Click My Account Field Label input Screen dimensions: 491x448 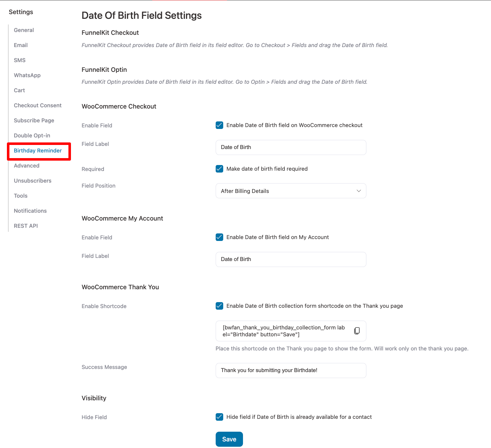click(291, 259)
